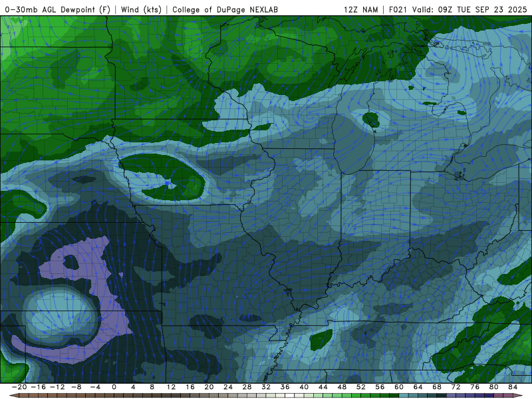The image size is (532, 399).
Task: Click the 64 colorbar tick label
Action: click(x=418, y=387)
